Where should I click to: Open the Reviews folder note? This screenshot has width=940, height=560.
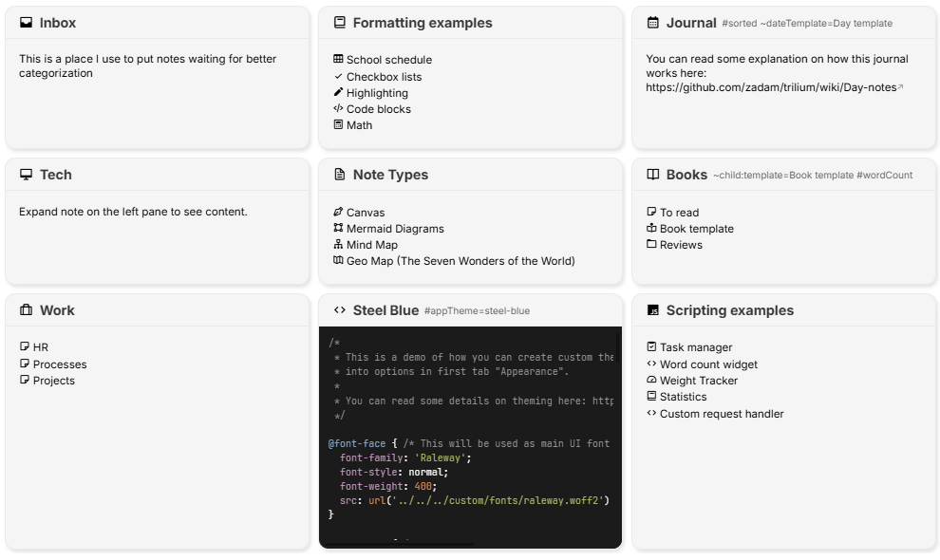point(681,245)
